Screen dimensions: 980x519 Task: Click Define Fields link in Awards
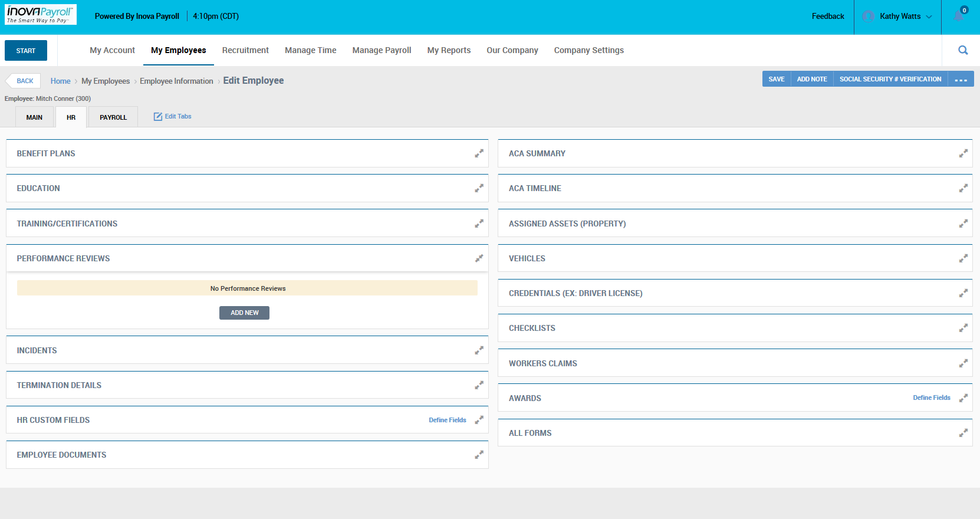[x=932, y=398]
